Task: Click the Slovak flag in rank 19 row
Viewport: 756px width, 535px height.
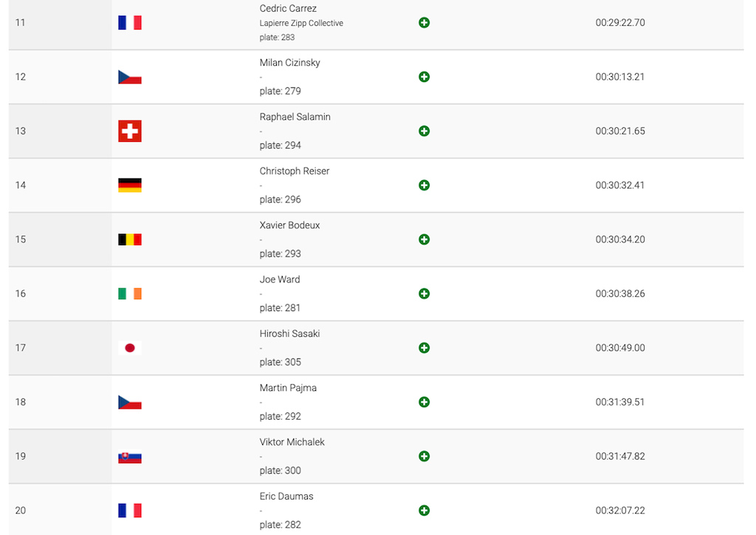Action: coord(130,457)
